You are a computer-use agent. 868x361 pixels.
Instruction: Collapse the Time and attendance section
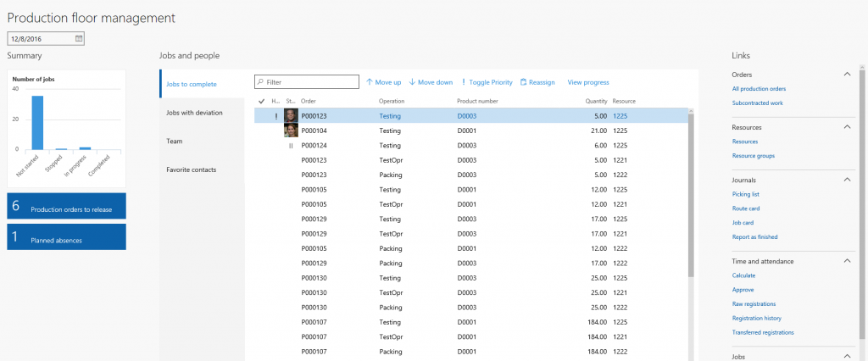coord(847,261)
